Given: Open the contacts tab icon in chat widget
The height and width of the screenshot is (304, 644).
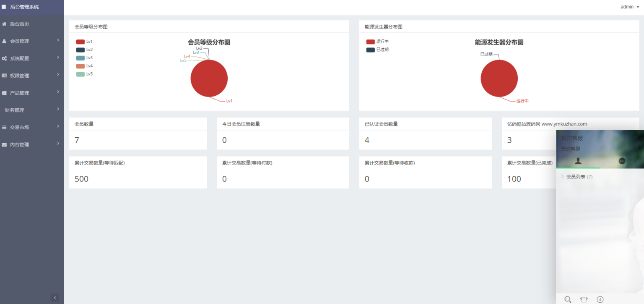Looking at the screenshot, I should tap(578, 161).
